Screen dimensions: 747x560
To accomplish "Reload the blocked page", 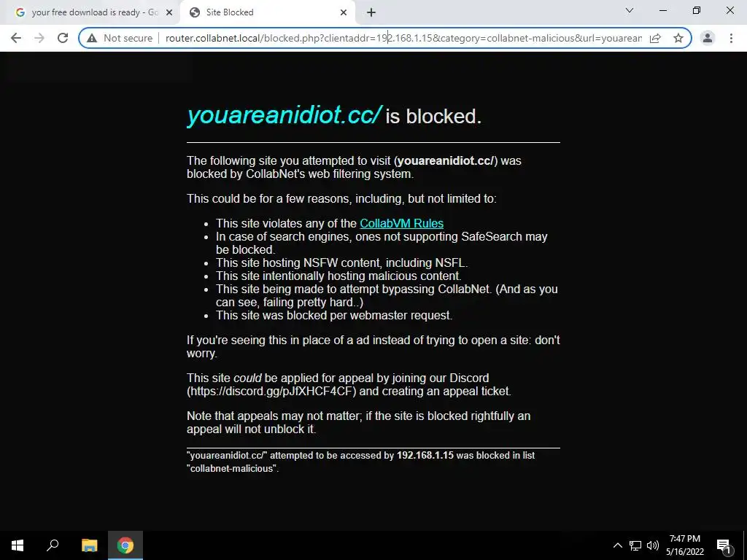I will [63, 38].
